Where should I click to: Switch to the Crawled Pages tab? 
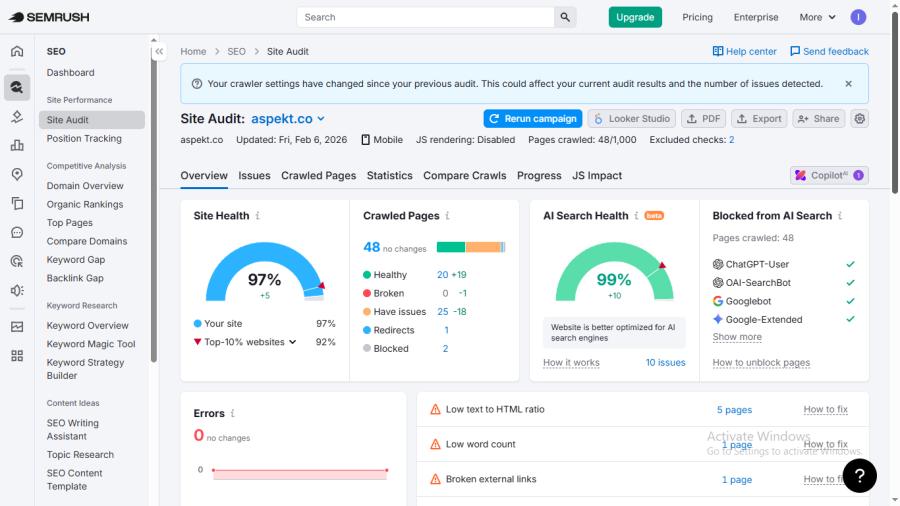point(319,176)
